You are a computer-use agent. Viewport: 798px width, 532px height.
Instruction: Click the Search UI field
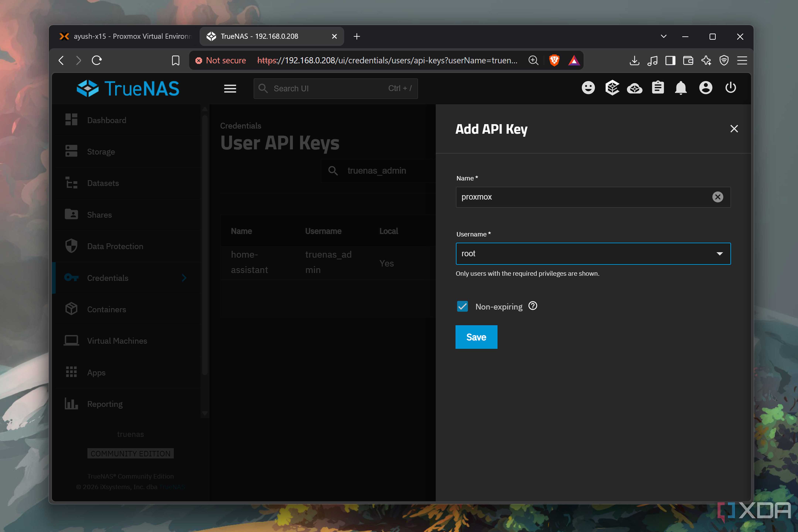[x=335, y=88]
